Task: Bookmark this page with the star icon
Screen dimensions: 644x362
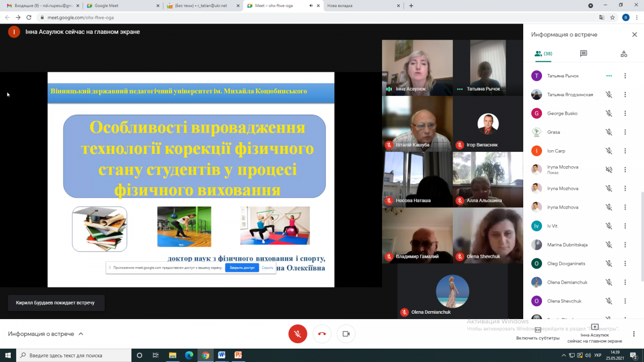Action: tap(612, 17)
